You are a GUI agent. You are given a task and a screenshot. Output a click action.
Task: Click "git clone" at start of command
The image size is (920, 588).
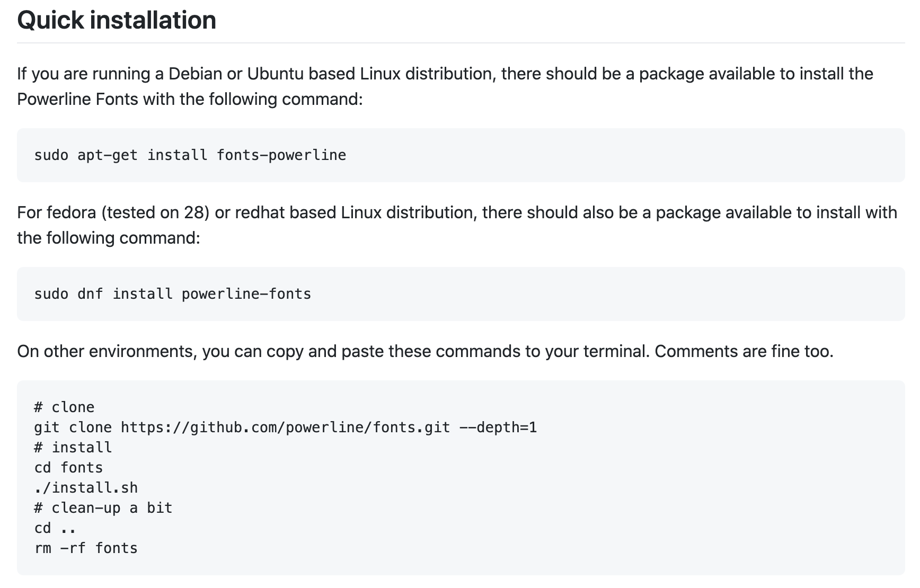73,427
